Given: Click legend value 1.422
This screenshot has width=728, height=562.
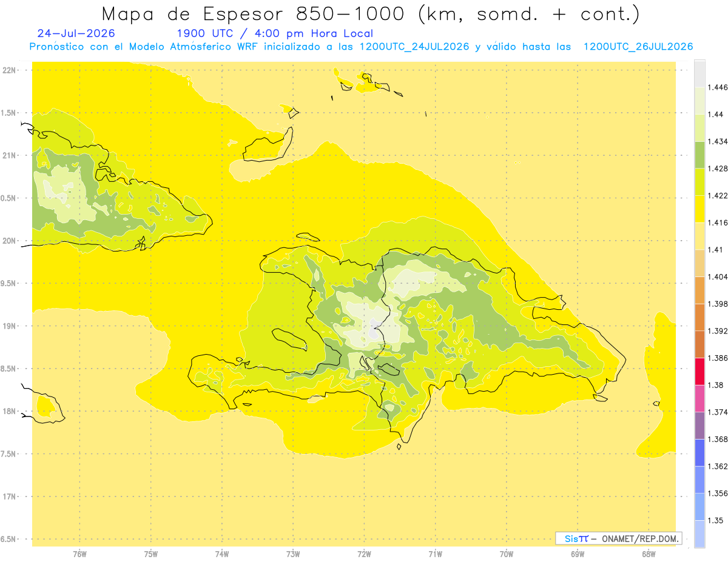Looking at the screenshot, I should [718, 196].
